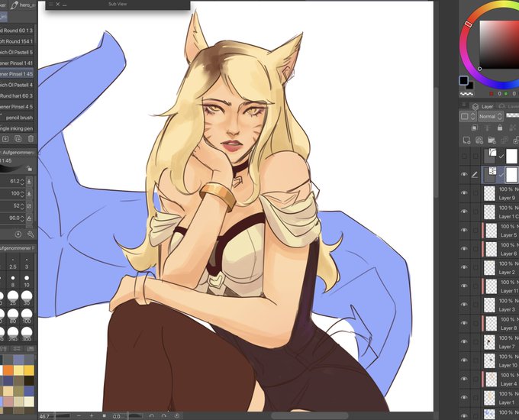
Task: Open the Layer panel menu
Action: (464, 105)
